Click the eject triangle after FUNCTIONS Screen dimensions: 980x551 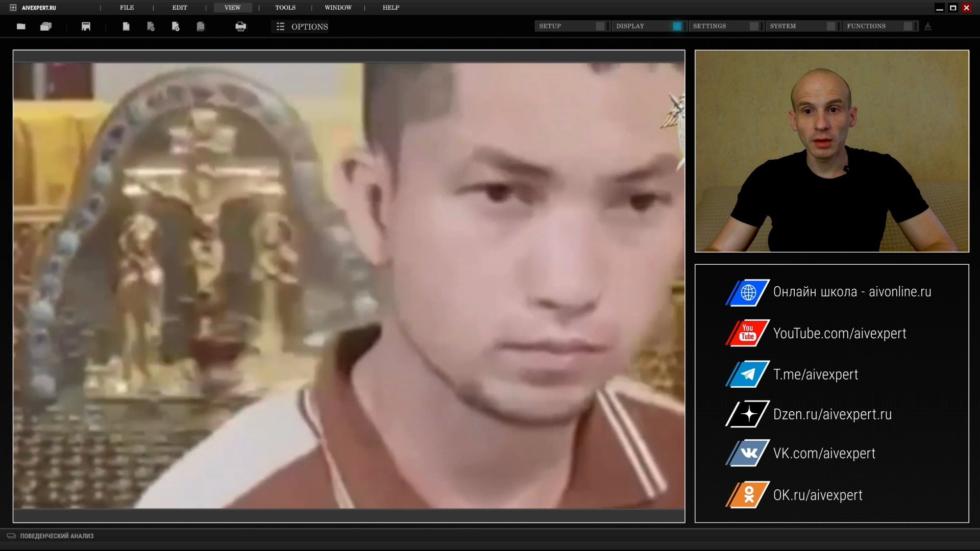click(928, 27)
